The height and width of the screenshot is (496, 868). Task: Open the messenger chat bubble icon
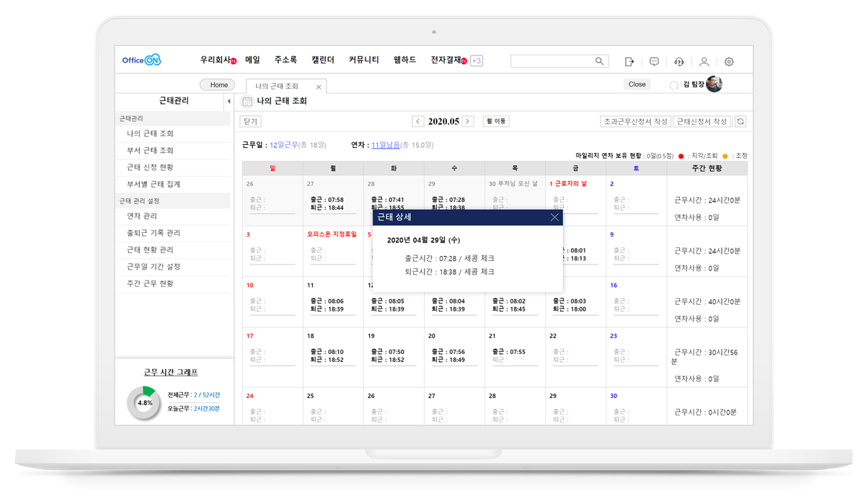[x=654, y=62]
